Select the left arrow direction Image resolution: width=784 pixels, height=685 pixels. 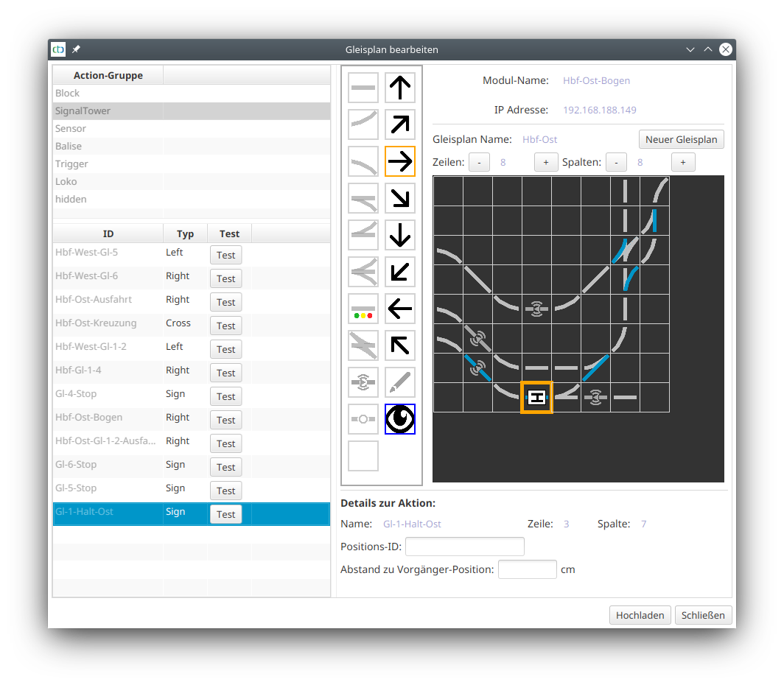click(x=400, y=309)
